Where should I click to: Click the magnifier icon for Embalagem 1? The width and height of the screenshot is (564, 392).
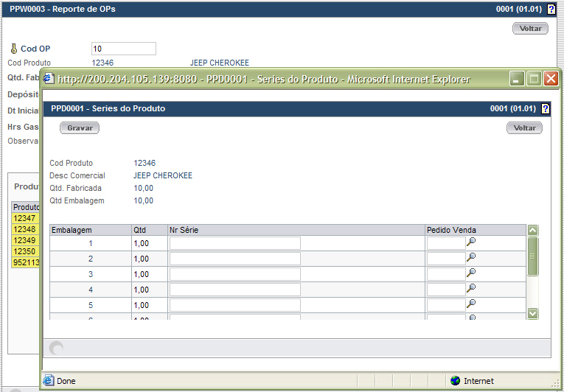(x=471, y=242)
